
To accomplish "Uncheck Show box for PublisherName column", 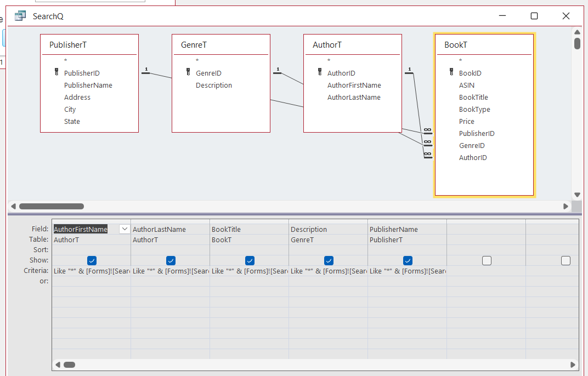I will click(x=408, y=260).
